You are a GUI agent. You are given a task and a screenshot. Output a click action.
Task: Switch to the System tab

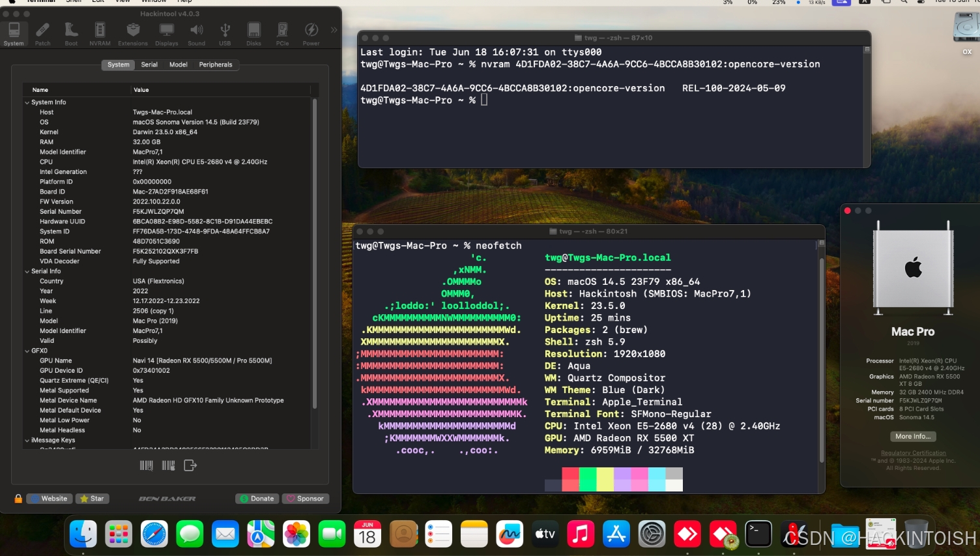tap(118, 65)
